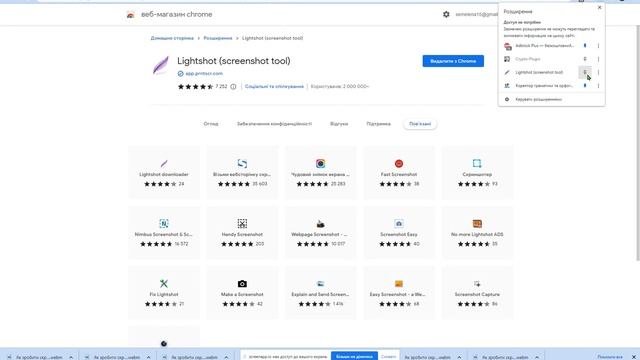Open the Nimbus Screenshot extension icon
This screenshot has height=360, width=640.
tap(164, 223)
